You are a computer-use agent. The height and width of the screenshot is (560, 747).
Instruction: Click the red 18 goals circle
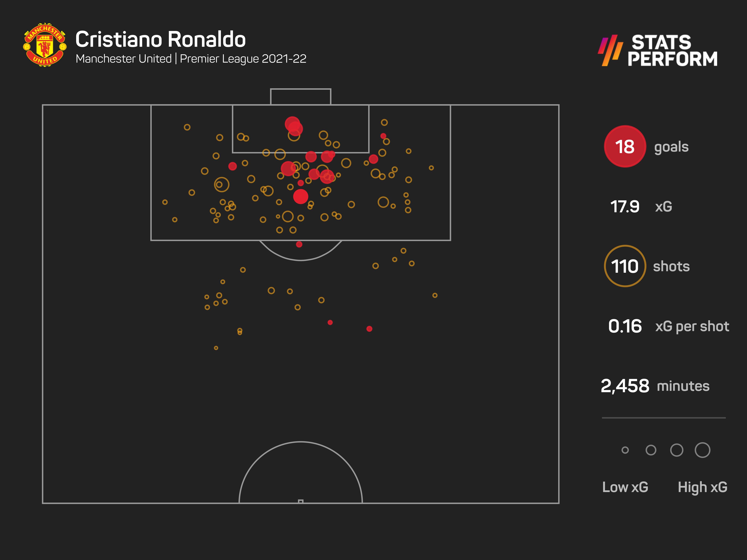click(625, 147)
